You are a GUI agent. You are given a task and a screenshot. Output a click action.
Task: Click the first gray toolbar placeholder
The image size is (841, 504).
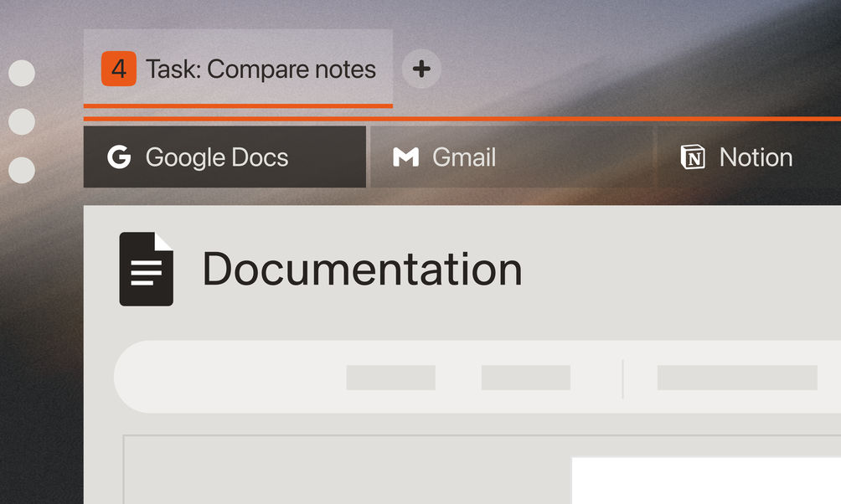390,378
